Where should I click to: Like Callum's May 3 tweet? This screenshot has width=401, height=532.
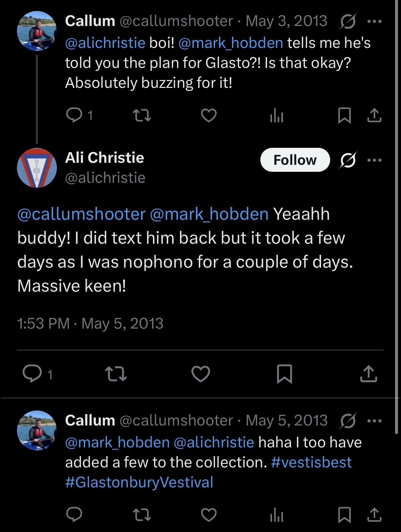click(209, 116)
